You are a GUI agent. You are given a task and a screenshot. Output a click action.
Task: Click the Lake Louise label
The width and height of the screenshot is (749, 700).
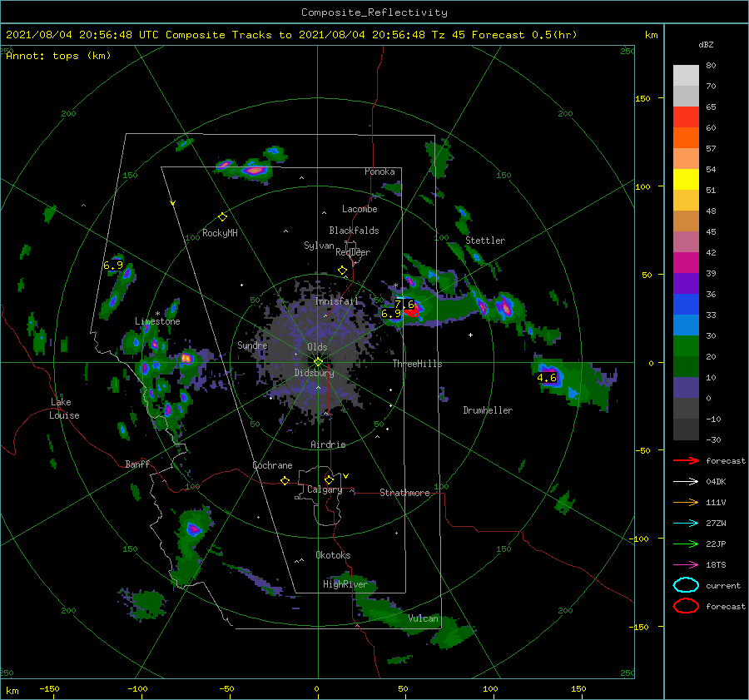coord(64,409)
